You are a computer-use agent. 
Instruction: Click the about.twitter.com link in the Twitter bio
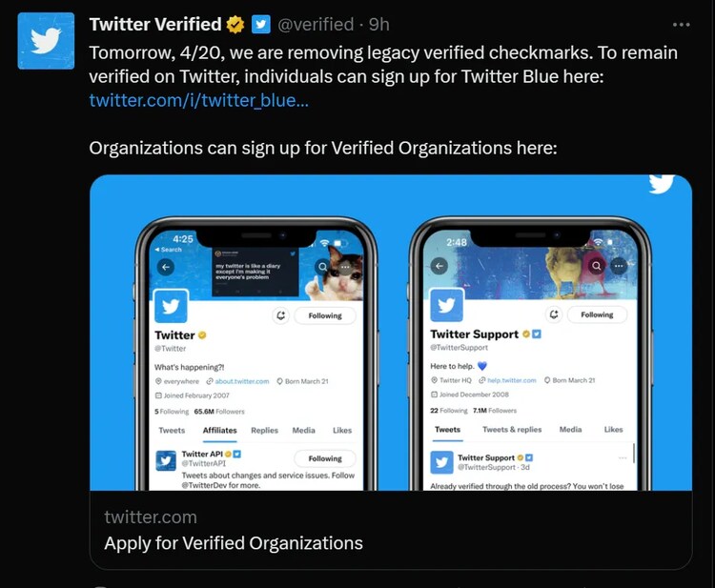click(x=242, y=381)
